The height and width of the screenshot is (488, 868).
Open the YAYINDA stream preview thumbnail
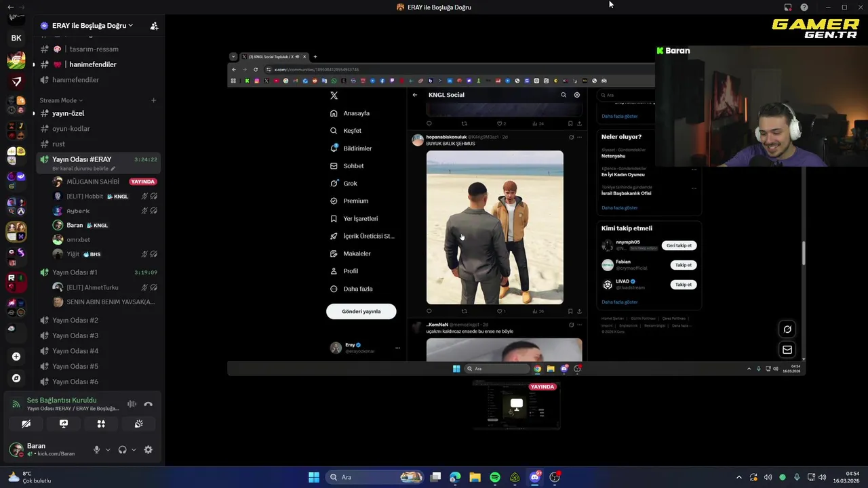coord(517,405)
